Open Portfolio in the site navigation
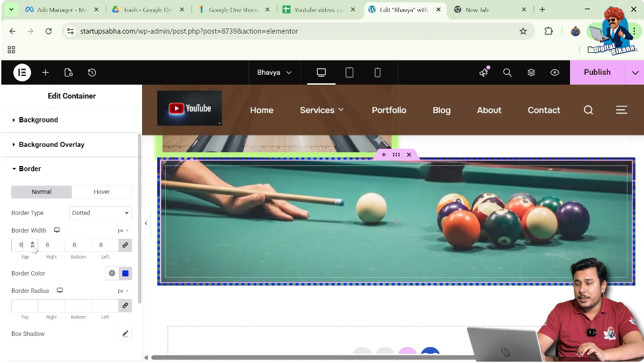 pyautogui.click(x=388, y=110)
